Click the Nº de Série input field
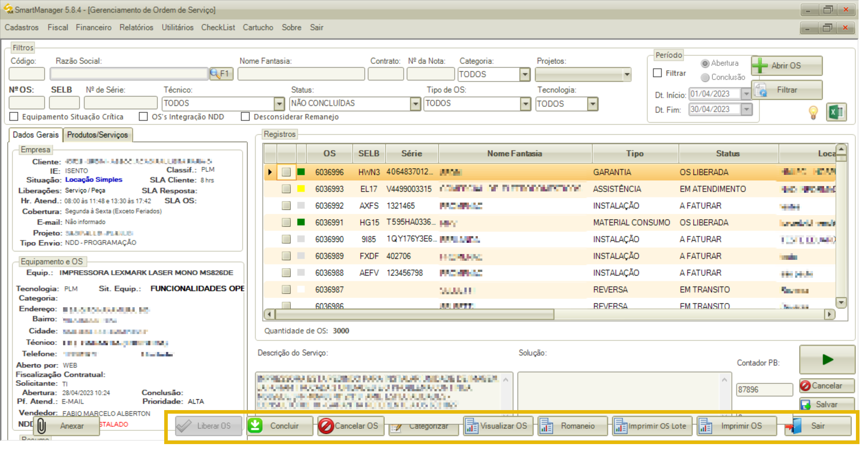Viewport: 868px width, 449px height. [121, 103]
